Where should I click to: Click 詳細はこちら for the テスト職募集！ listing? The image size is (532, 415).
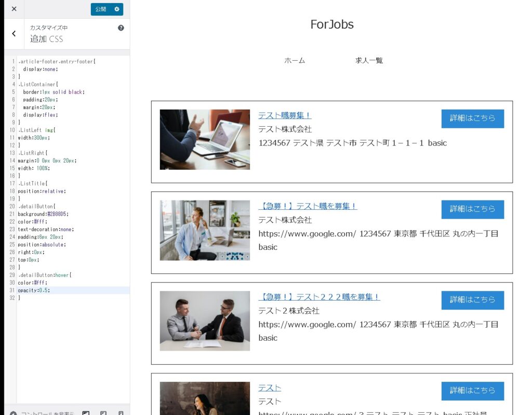point(472,118)
